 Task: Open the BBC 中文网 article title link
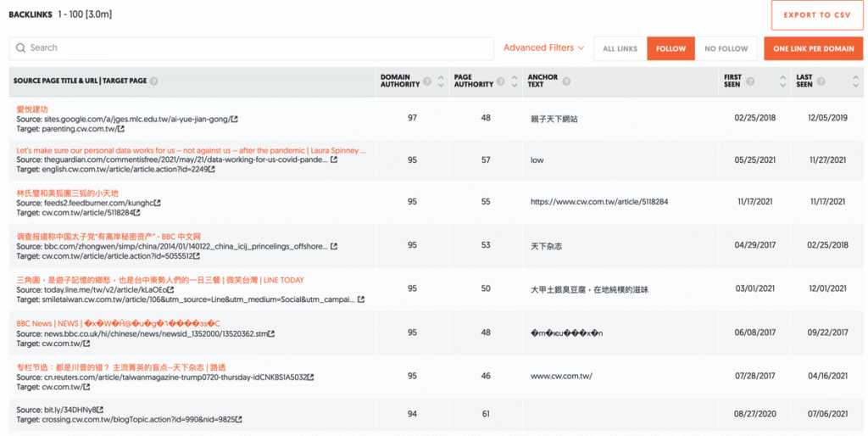[108, 237]
